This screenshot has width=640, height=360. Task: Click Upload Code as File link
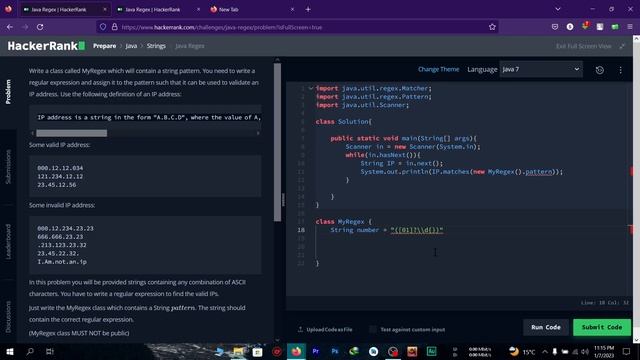[325, 329]
